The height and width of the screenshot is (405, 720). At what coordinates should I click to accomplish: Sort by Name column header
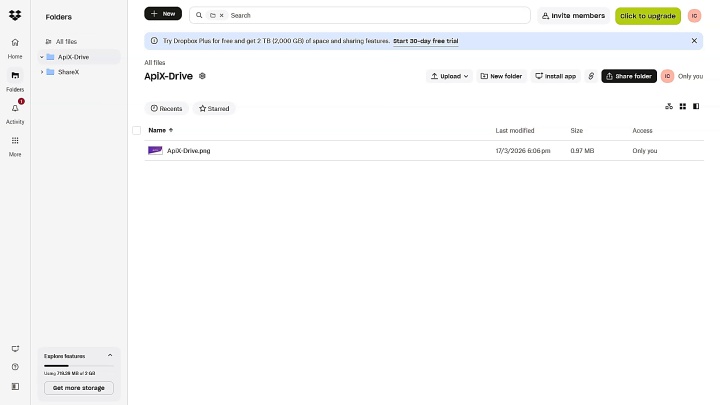pyautogui.click(x=160, y=130)
